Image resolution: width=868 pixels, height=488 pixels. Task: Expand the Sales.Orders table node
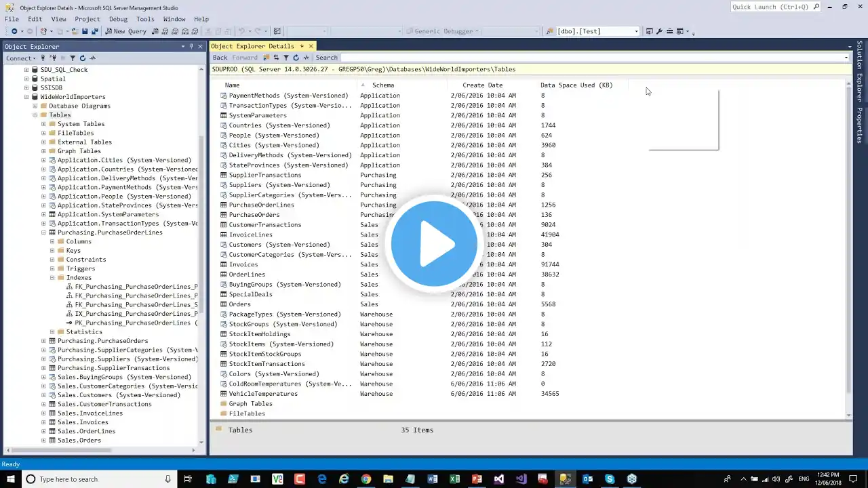tap(43, 441)
